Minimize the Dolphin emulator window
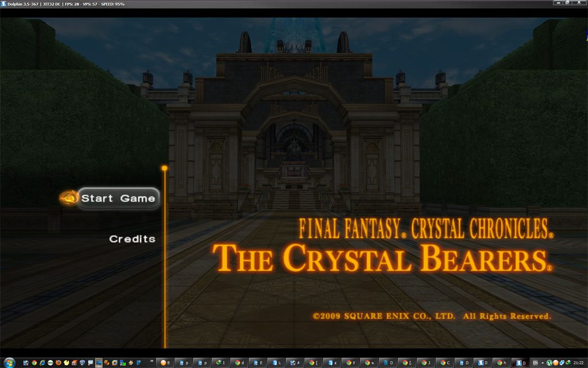The width and height of the screenshot is (588, 368). 559,2
